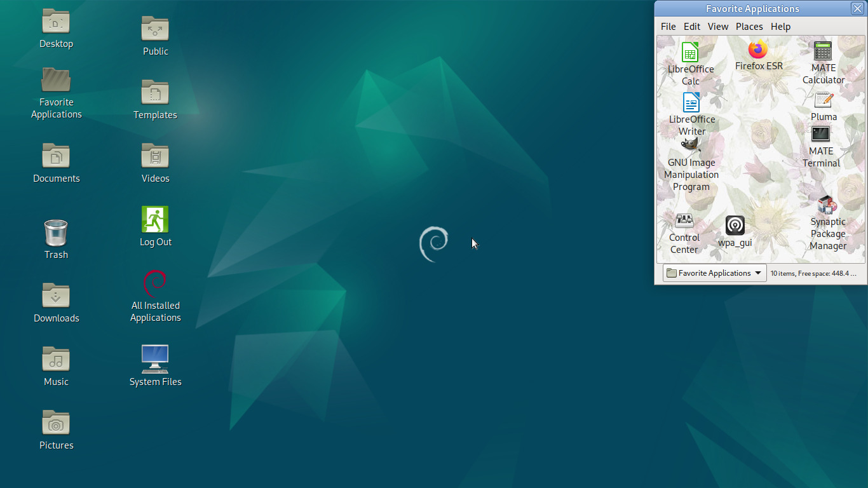This screenshot has width=868, height=488.
Task: Click the Log Out desktop icon
Action: (x=155, y=219)
